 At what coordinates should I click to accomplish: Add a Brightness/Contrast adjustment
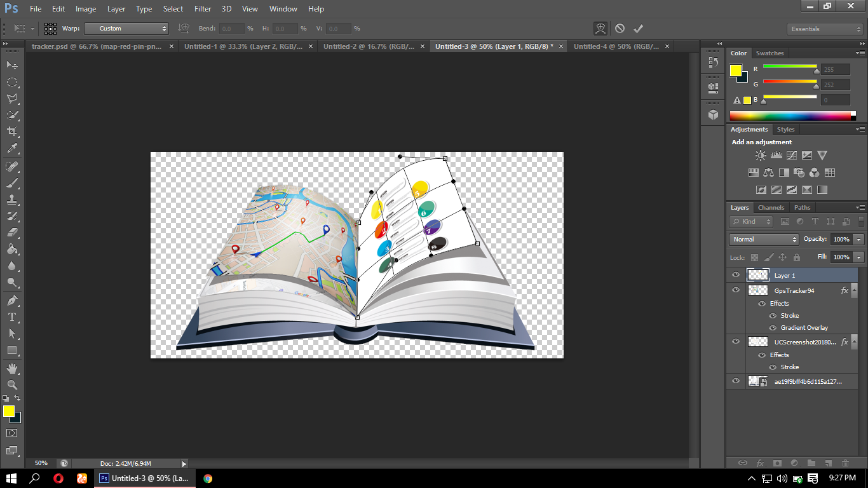[761, 155]
